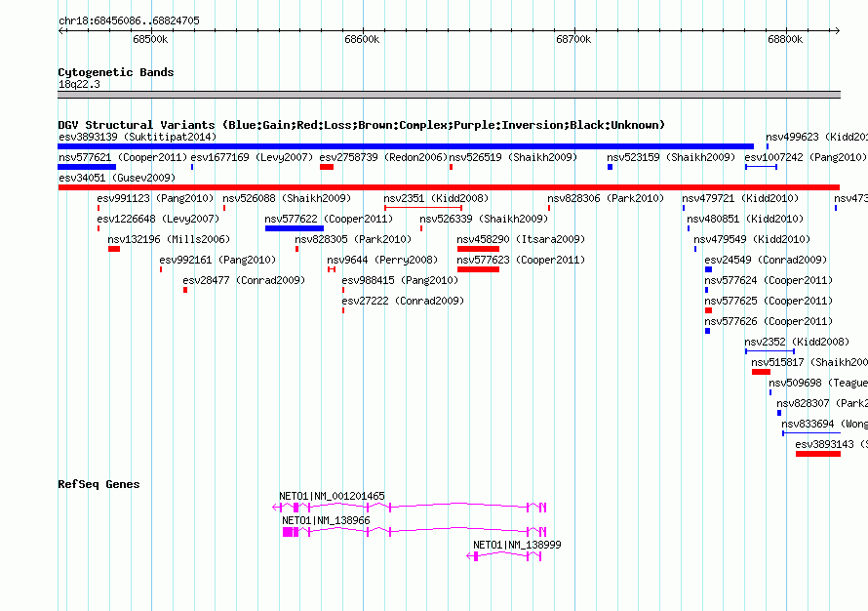The width and height of the screenshot is (868, 611).
Task: Click the nsv833694 variant label
Action: tap(825, 424)
